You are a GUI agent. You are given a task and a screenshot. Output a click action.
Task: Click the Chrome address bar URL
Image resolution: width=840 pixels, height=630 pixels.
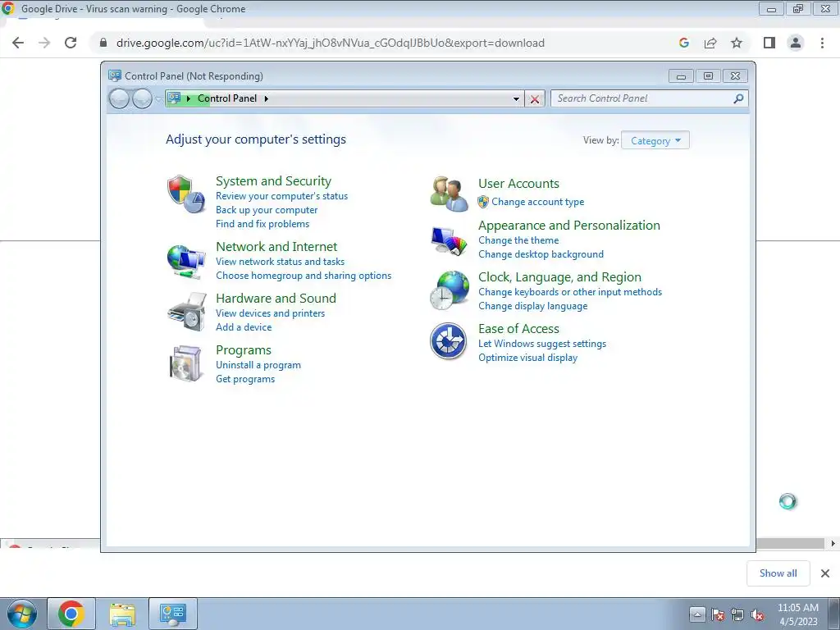331,43
